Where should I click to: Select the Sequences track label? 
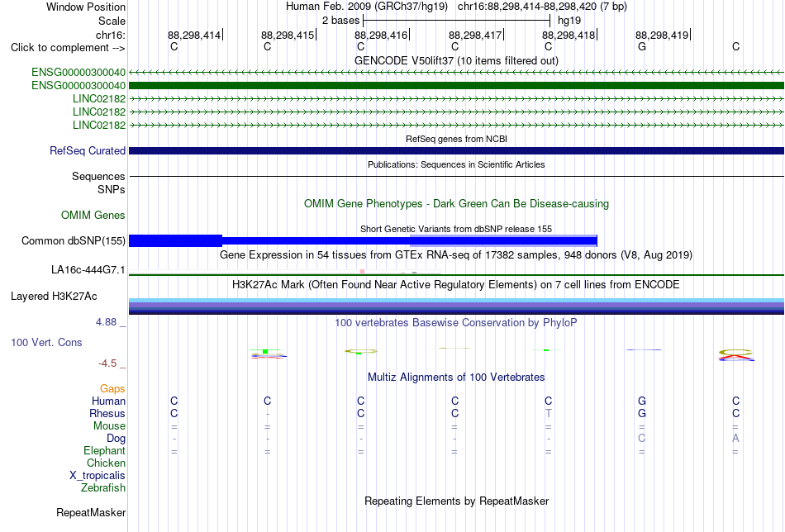pos(98,176)
